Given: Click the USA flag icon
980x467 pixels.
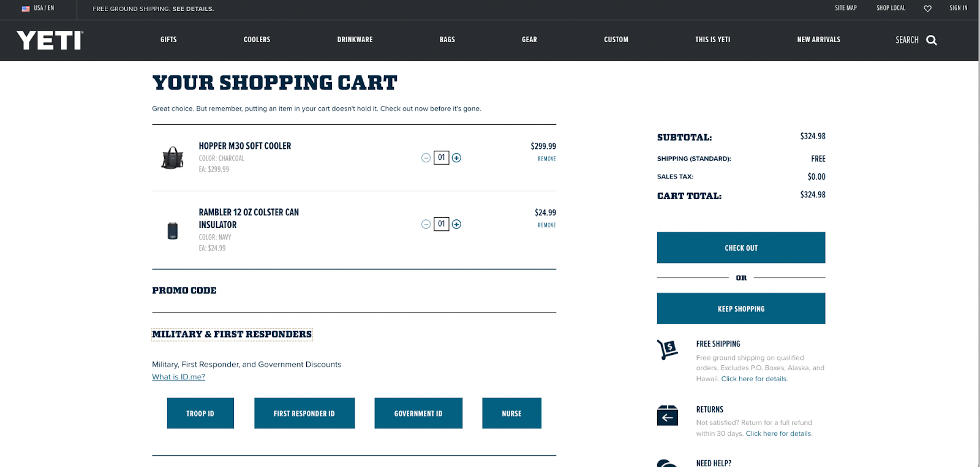Looking at the screenshot, I should click(26, 9).
